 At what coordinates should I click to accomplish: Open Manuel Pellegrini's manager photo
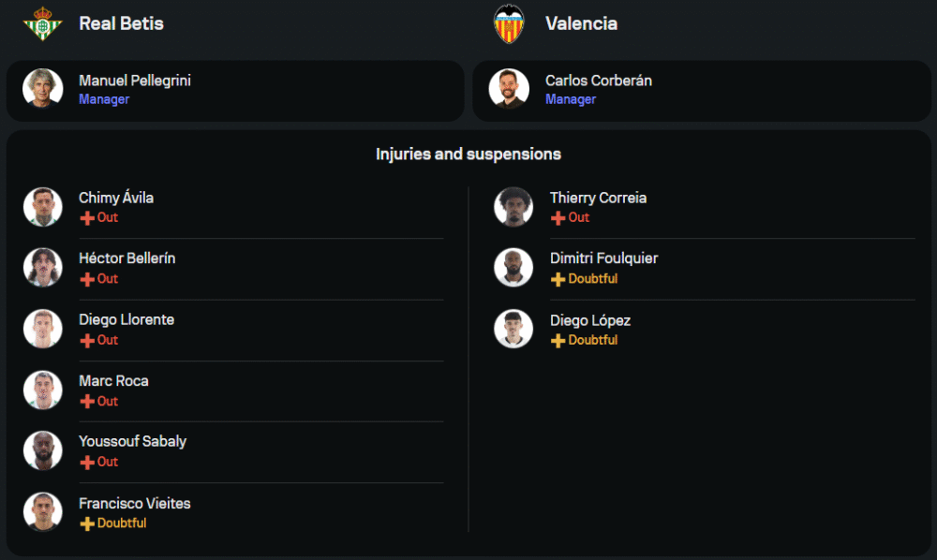coord(43,89)
